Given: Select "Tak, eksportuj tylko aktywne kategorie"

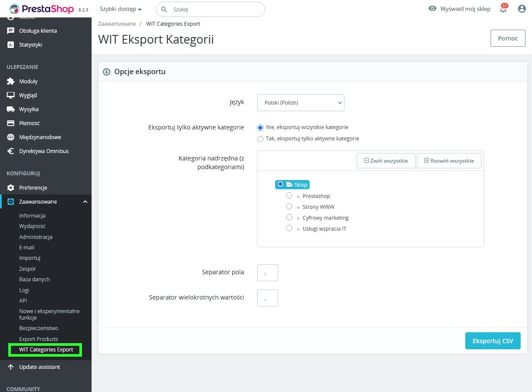Looking at the screenshot, I should [260, 139].
